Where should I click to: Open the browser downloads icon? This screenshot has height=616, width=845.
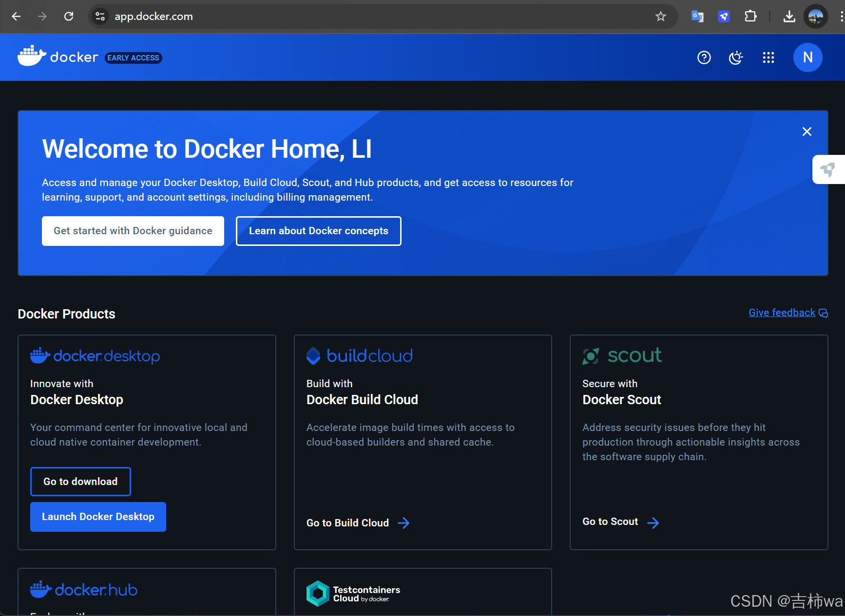(789, 17)
